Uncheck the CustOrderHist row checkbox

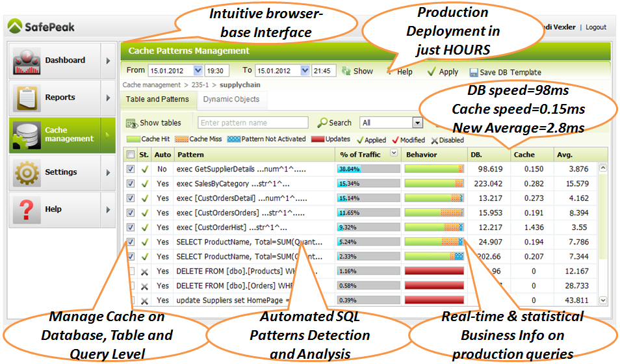[131, 227]
